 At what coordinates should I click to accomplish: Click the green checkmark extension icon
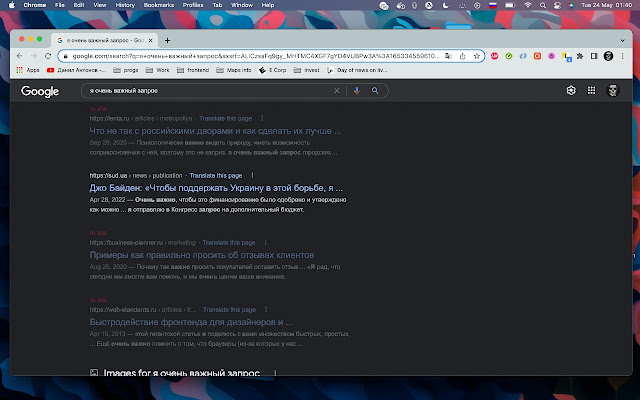[509, 56]
